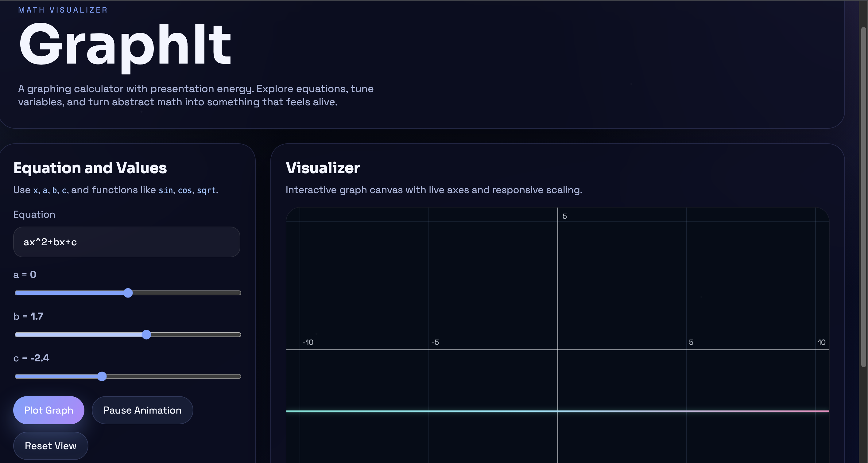868x463 pixels.
Task: Click the Plot Graph button
Action: (x=48, y=410)
